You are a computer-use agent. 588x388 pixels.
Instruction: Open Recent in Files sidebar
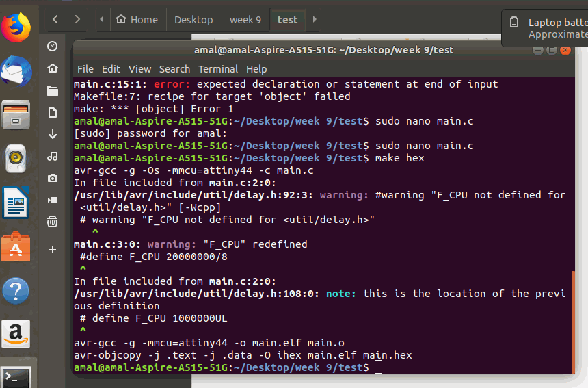click(53, 46)
